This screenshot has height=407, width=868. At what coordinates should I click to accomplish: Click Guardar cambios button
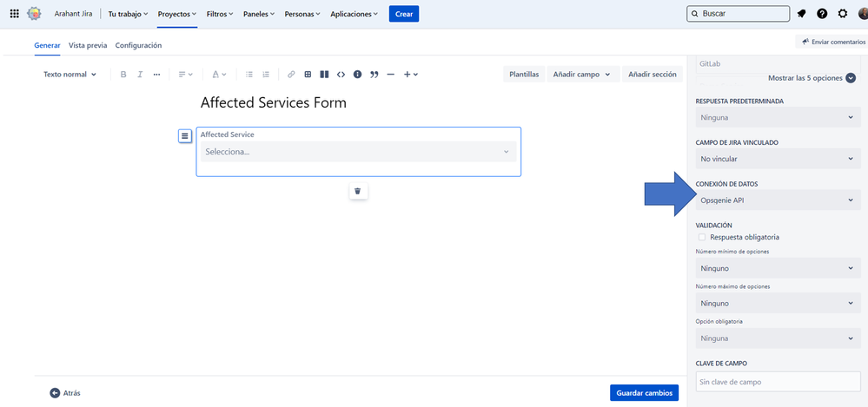(x=645, y=393)
